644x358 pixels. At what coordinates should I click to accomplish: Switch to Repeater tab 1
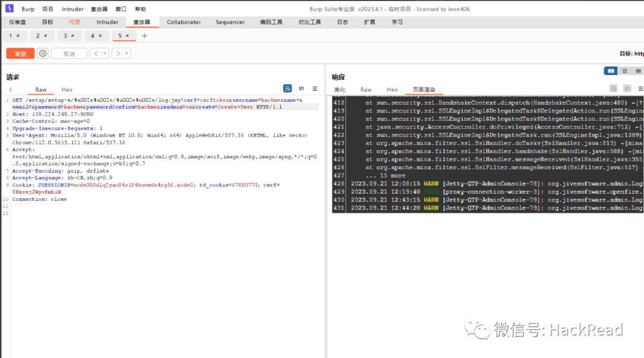coord(11,36)
